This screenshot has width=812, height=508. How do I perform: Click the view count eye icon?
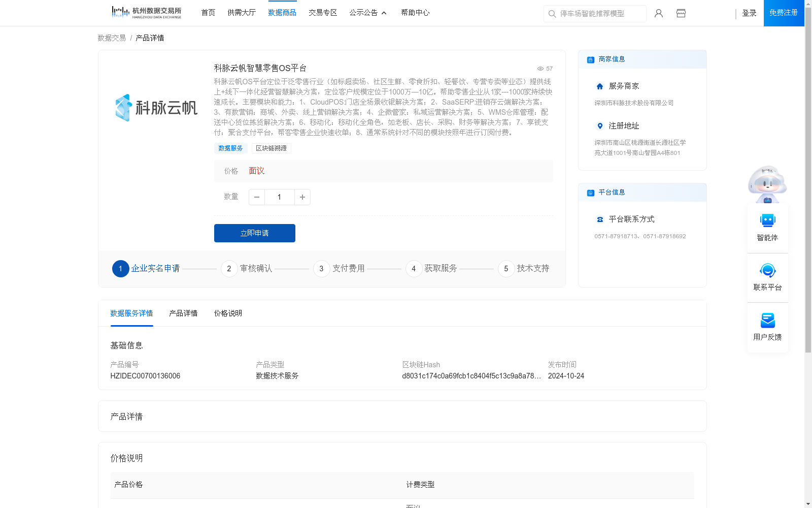[x=540, y=69]
